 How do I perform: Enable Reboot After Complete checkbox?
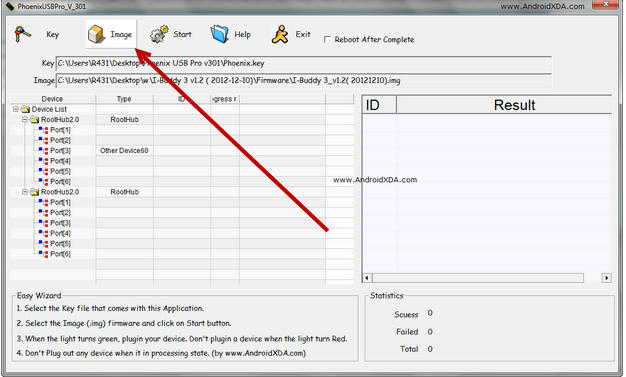click(327, 40)
